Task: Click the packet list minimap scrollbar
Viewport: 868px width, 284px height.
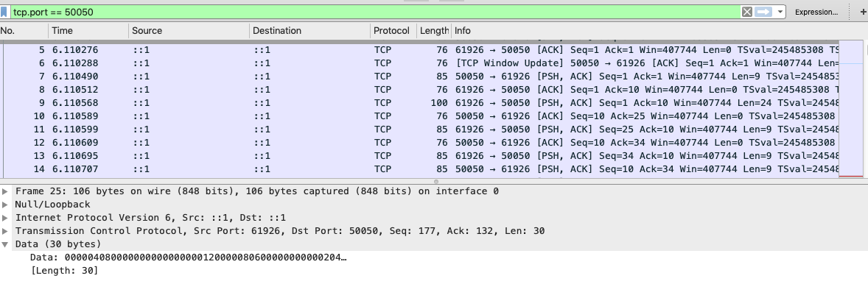Action: (x=851, y=109)
